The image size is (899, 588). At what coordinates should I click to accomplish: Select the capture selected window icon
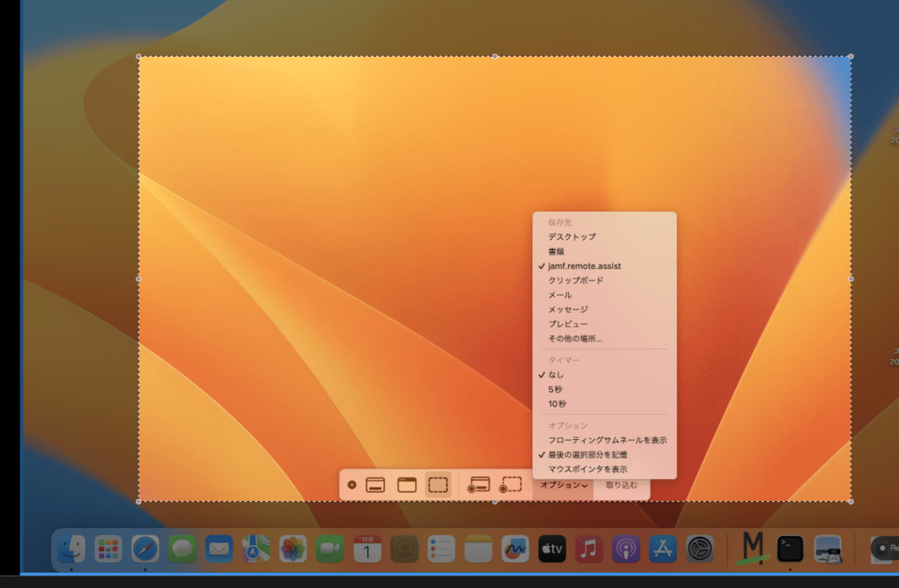pos(407,485)
